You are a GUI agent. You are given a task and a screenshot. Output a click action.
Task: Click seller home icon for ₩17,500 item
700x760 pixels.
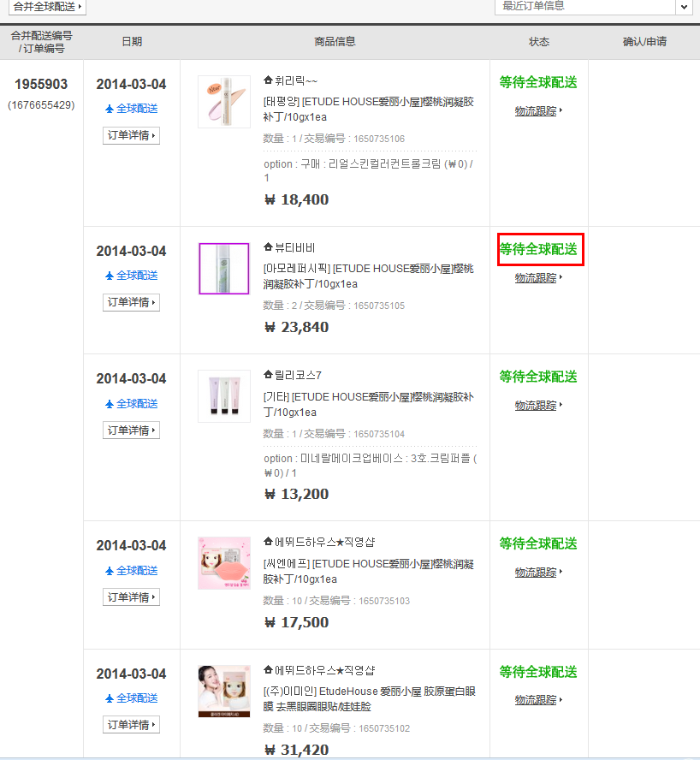(268, 542)
